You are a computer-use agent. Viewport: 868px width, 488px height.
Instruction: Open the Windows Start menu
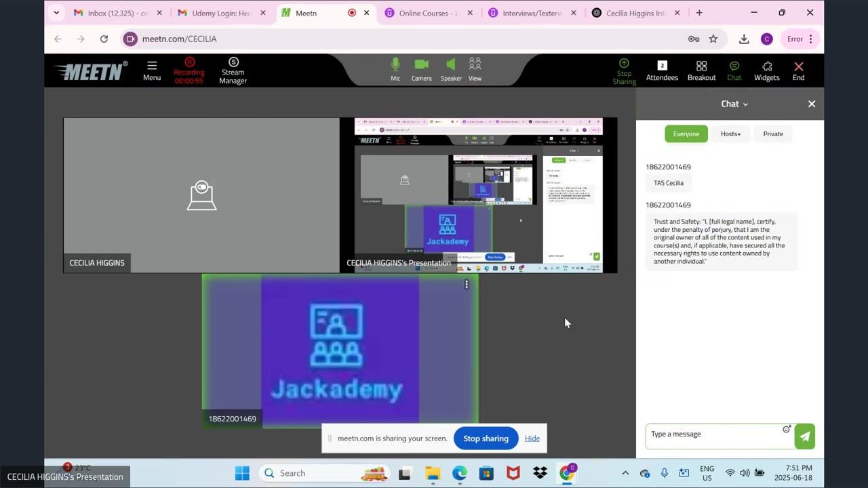coord(242,473)
